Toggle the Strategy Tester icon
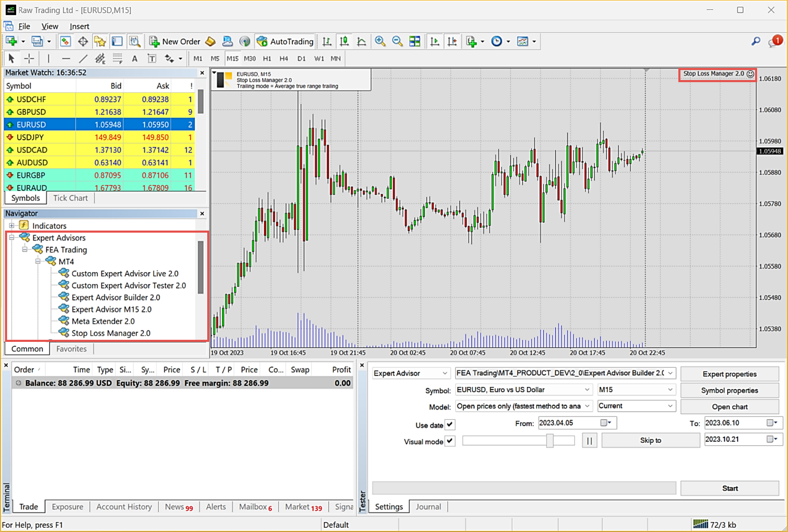Viewport: 788px width, 532px height. pos(135,41)
